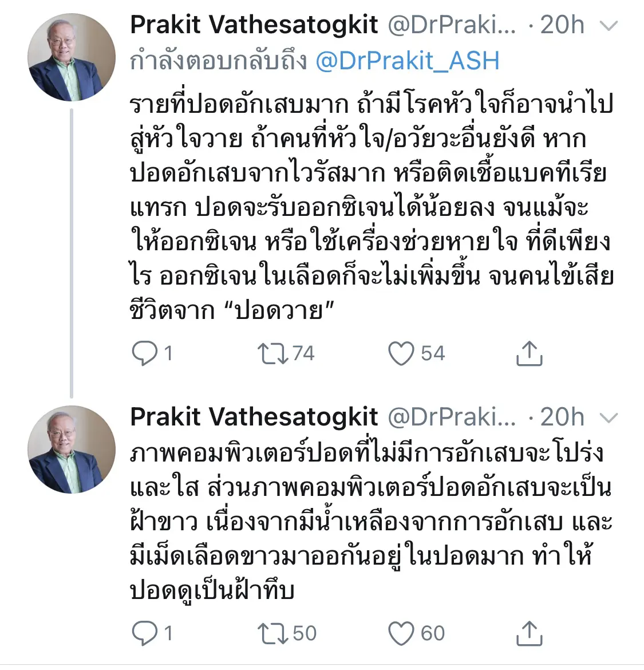Open Prakit Vathesatogkit profile from first tweet name
The height and width of the screenshot is (670, 644).
point(254,25)
